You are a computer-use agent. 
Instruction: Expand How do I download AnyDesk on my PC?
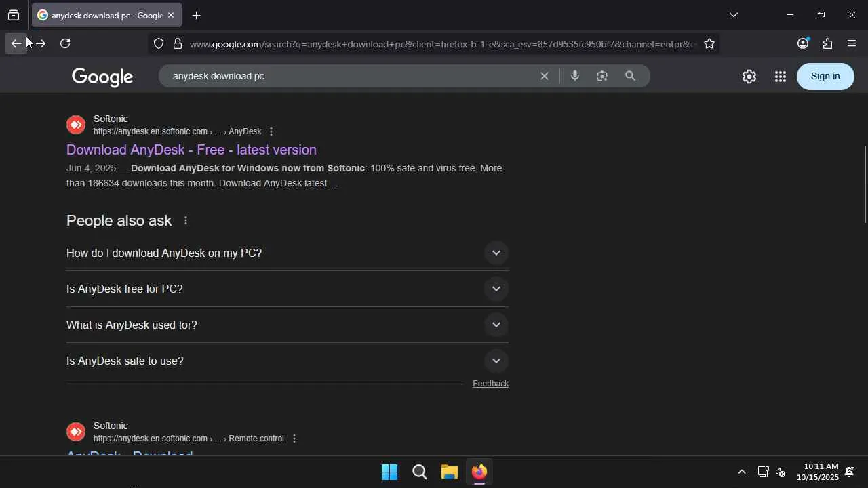pyautogui.click(x=288, y=253)
